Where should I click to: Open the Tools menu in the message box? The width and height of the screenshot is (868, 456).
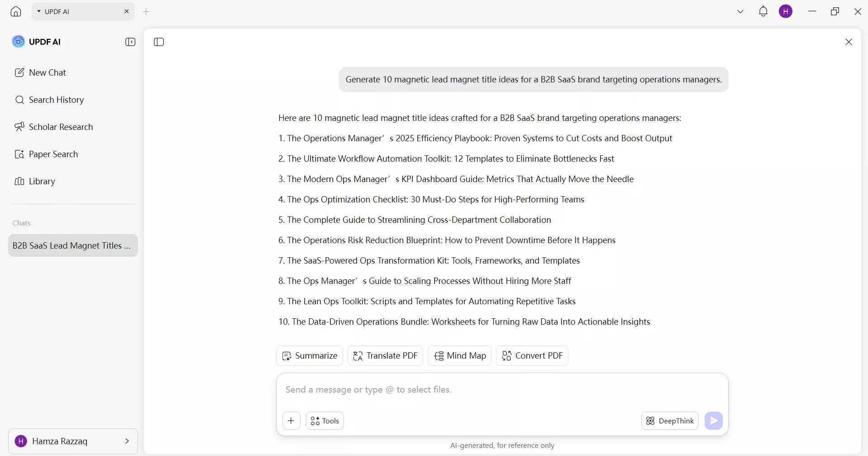pyautogui.click(x=325, y=421)
